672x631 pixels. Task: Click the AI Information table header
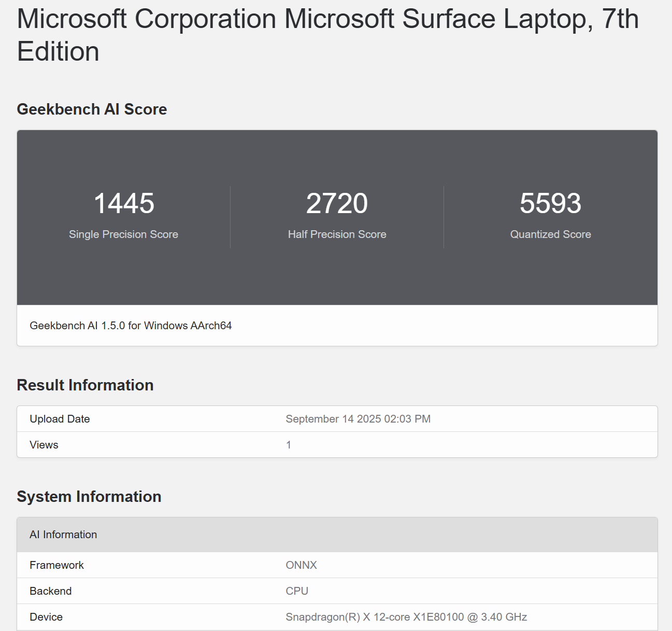[63, 535]
